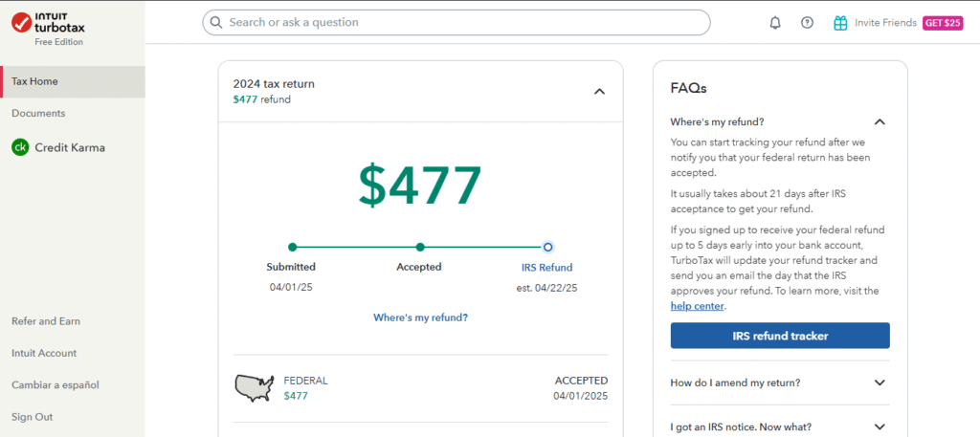Viewport: 980px width, 437px height.
Task: Follow the help center link
Action: click(698, 306)
